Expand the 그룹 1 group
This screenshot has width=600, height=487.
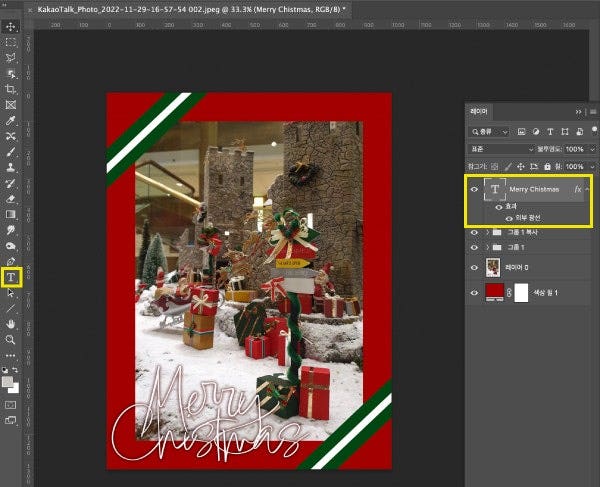[487, 248]
